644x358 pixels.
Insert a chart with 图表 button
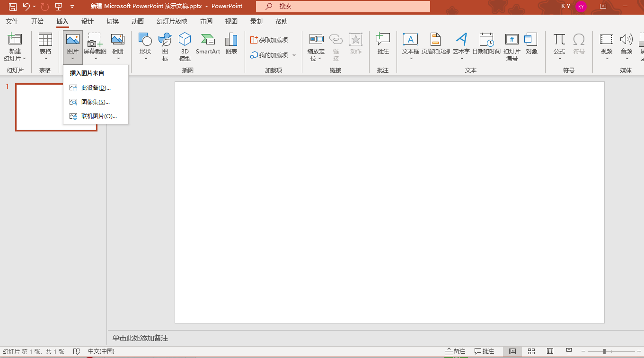click(231, 44)
